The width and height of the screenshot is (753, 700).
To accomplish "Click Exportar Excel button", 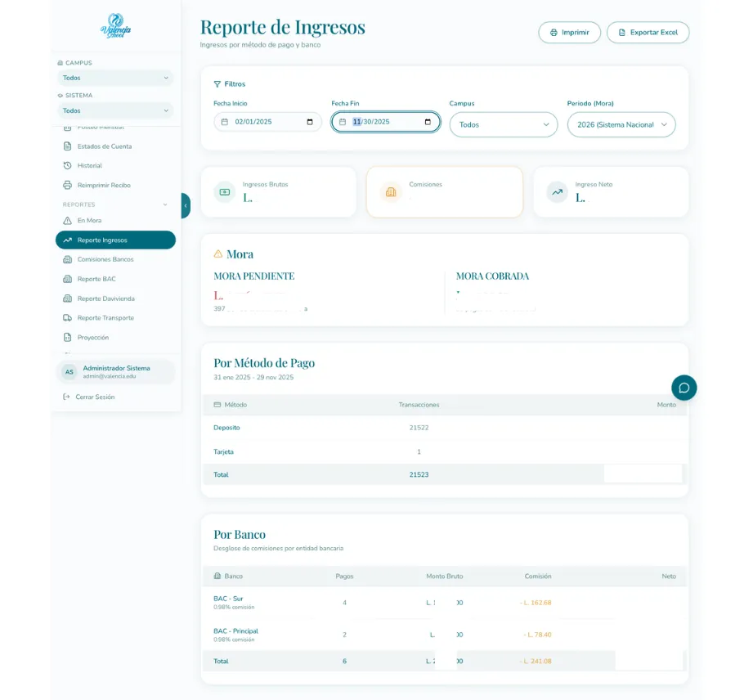I will click(648, 33).
